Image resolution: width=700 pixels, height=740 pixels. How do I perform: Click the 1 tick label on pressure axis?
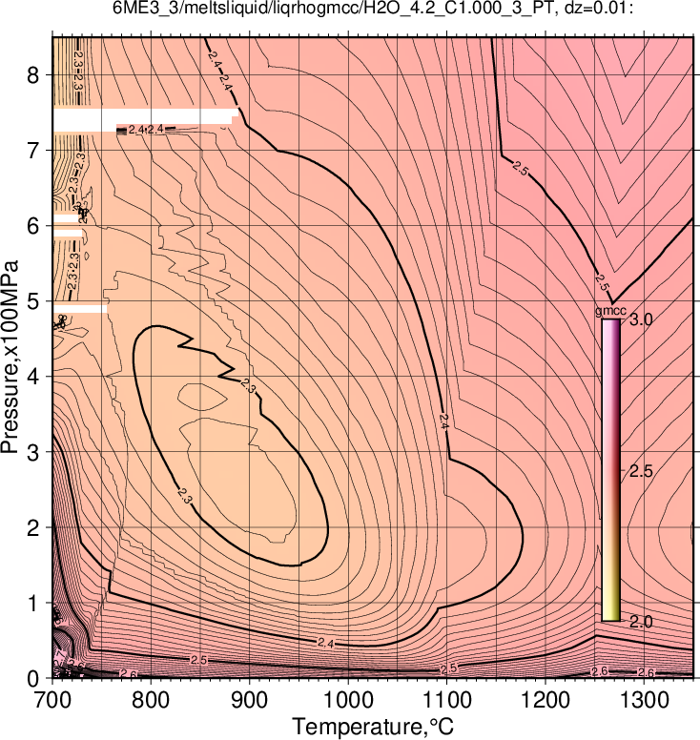(x=33, y=603)
